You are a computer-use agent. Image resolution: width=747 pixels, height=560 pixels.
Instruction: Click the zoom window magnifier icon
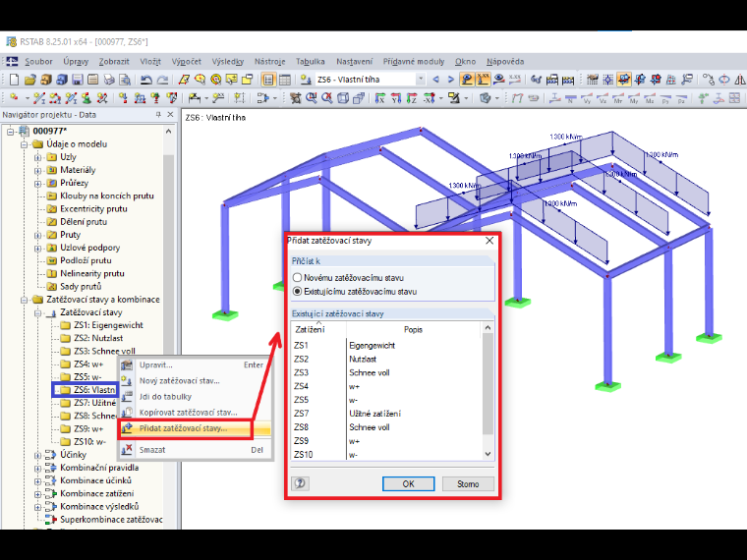312,98
